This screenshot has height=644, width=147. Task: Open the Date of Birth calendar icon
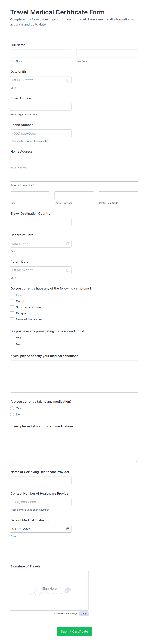68,80
